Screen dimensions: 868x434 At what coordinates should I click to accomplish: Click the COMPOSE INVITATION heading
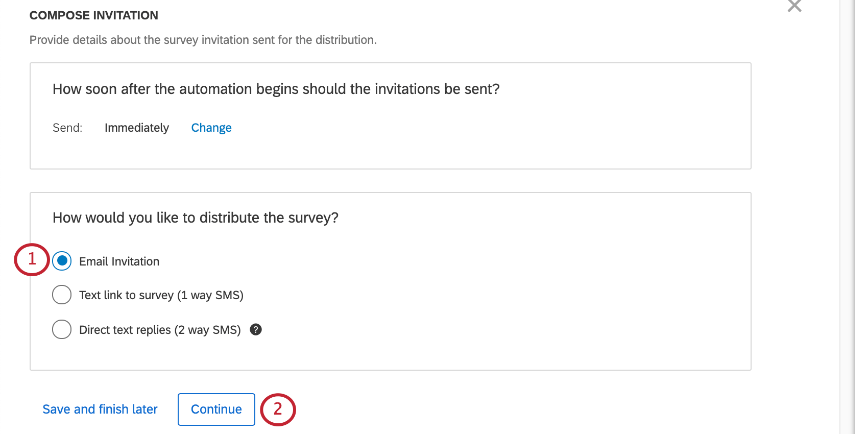[94, 15]
